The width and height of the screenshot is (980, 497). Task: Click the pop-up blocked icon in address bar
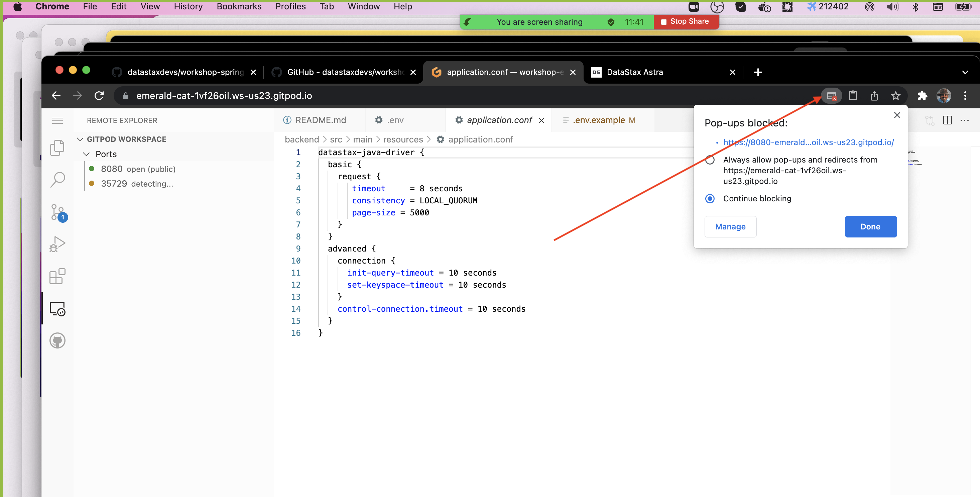[831, 96]
